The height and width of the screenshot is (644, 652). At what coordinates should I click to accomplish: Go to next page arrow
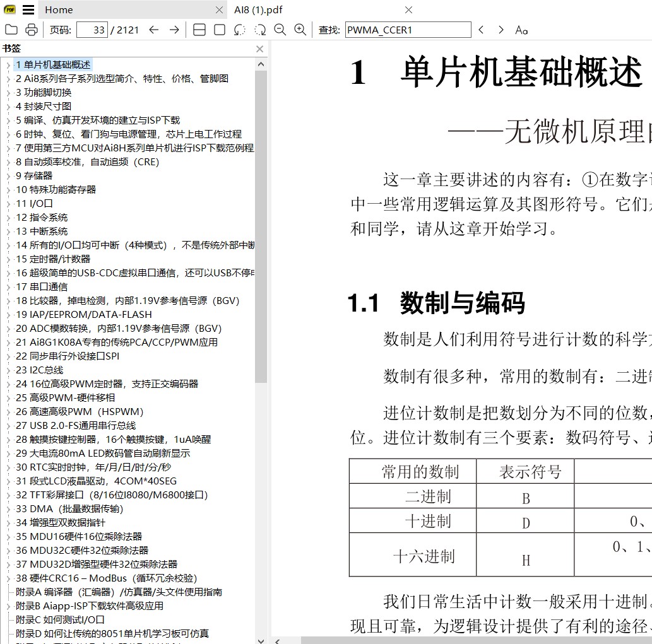click(174, 30)
